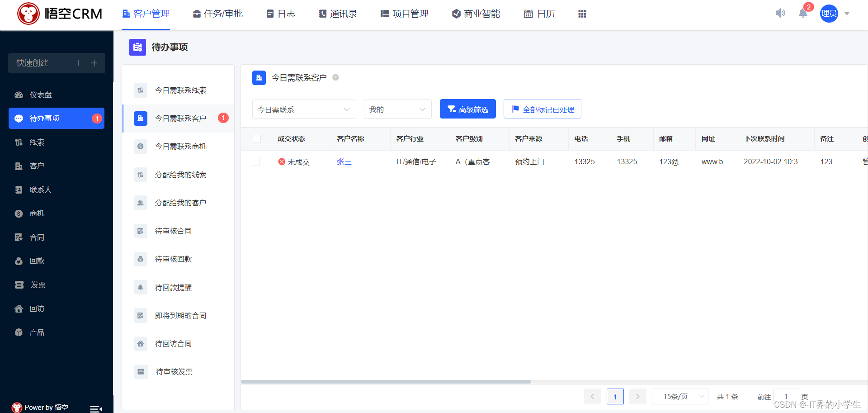
Task: Select 今日需联系线索 in the to-do list
Action: click(x=179, y=90)
